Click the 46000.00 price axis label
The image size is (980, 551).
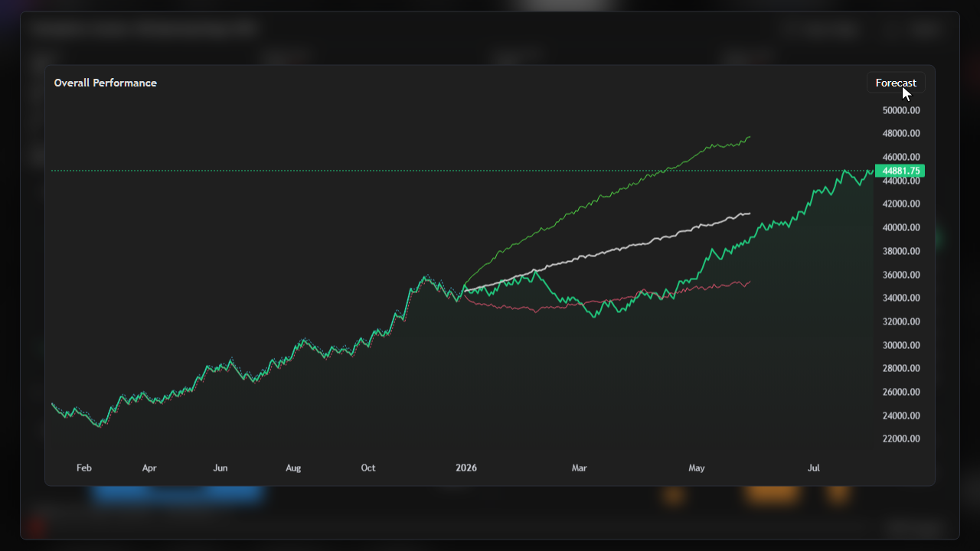[901, 157]
